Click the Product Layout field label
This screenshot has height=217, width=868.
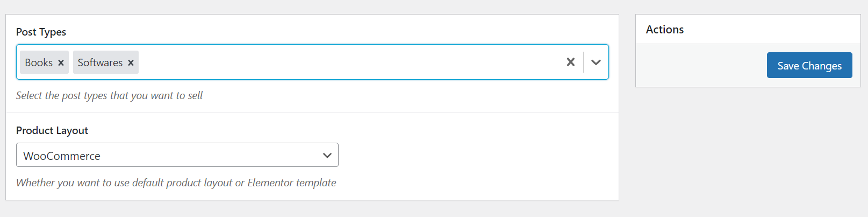[52, 130]
